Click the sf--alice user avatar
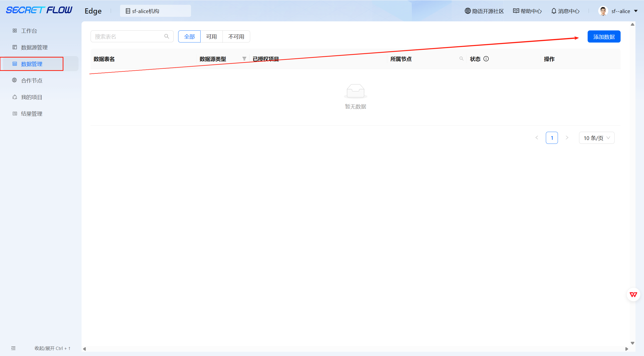Screen dimensions: 644x356 click(x=603, y=11)
